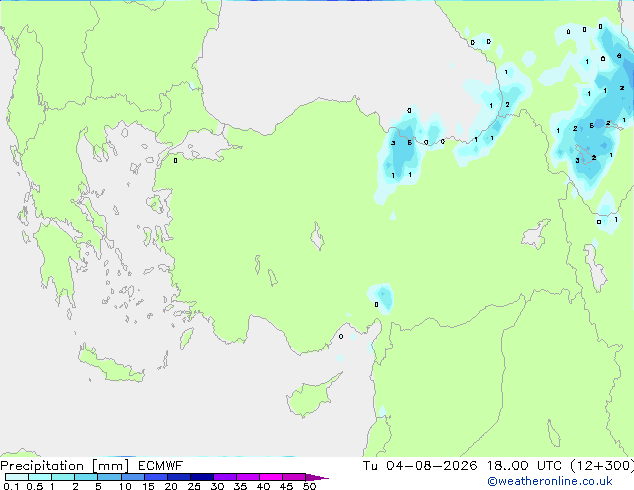This screenshot has height=490, width=634.
Task: Click the 40 to 45 mm legend swatch
Action: tap(271, 477)
